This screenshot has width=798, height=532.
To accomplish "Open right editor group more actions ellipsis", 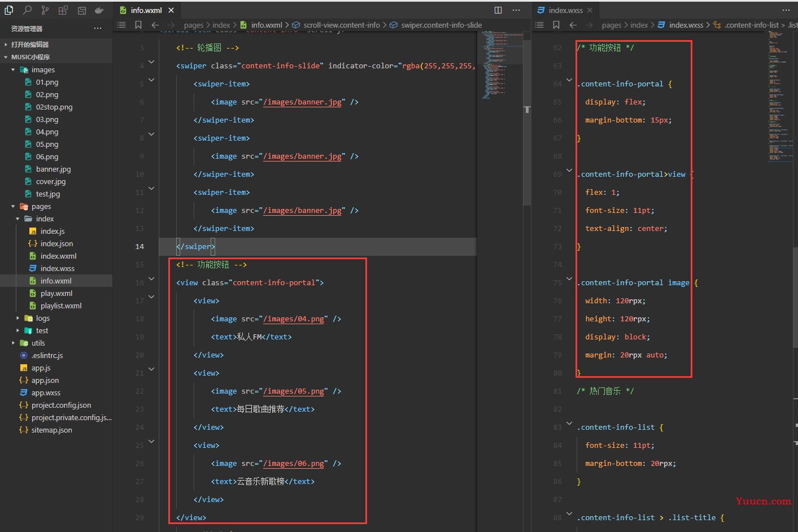I will coord(786,10).
